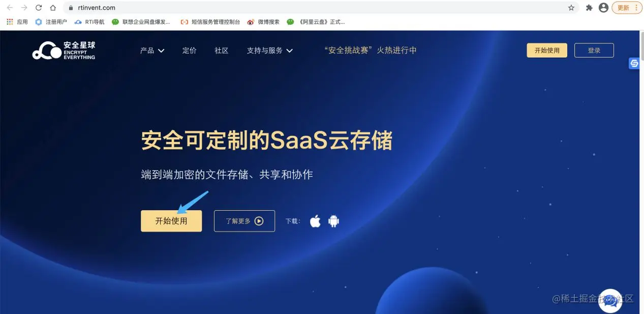Screen dimensions: 644x314
Task: Expand the 产品 dropdown menu
Action: [152, 50]
